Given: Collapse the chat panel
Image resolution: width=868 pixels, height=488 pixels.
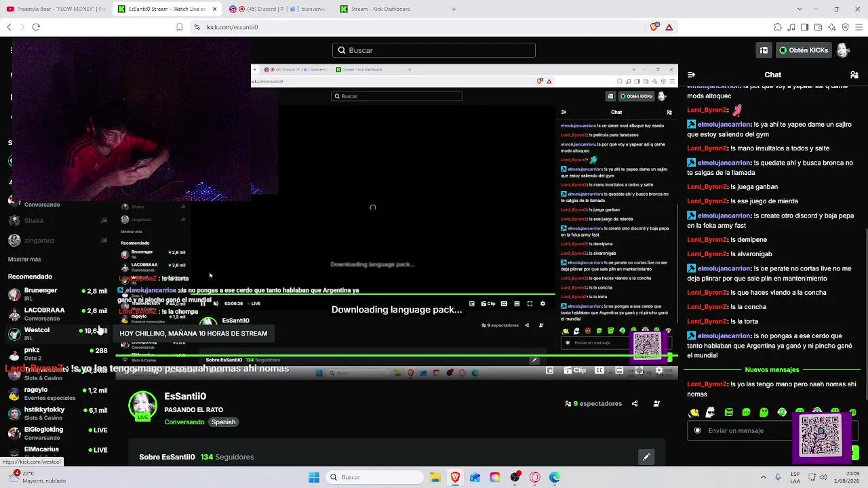Looking at the screenshot, I should 691,75.
